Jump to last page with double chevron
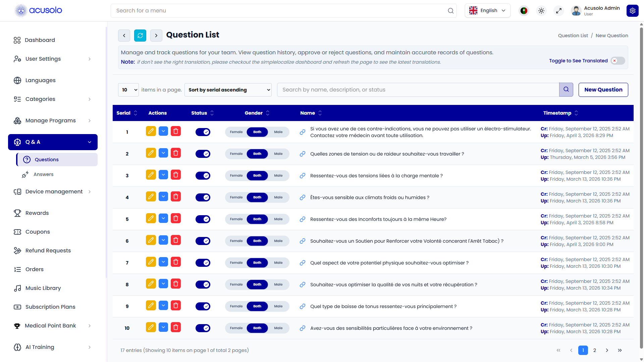 (x=620, y=350)
